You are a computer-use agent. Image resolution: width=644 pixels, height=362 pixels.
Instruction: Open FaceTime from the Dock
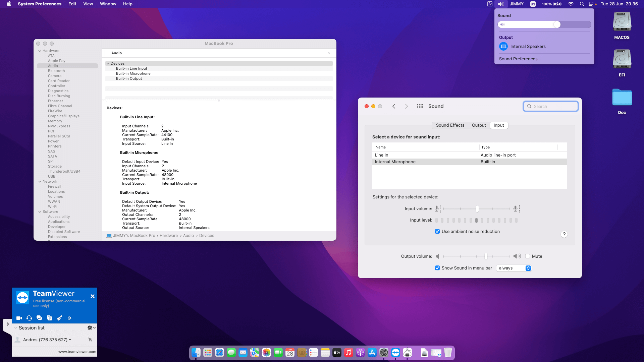tap(278, 353)
